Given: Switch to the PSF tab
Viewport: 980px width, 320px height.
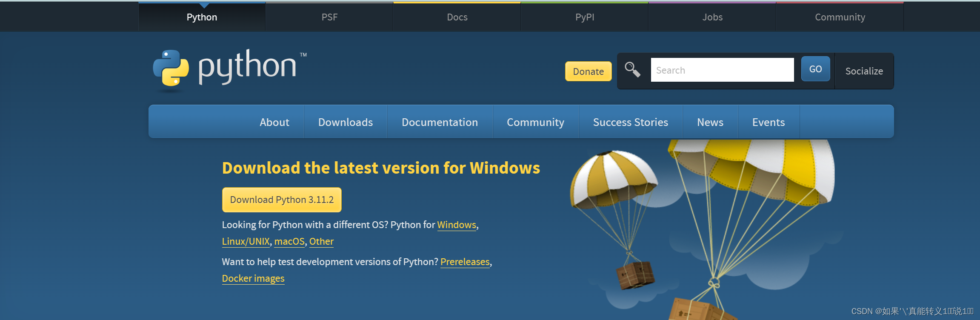Looking at the screenshot, I should [x=329, y=17].
